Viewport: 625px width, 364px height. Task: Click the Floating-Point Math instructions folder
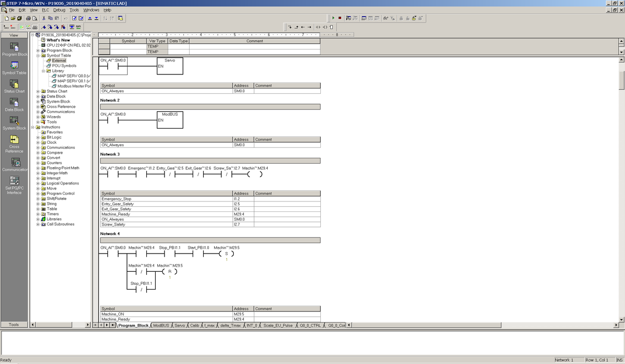pyautogui.click(x=63, y=168)
